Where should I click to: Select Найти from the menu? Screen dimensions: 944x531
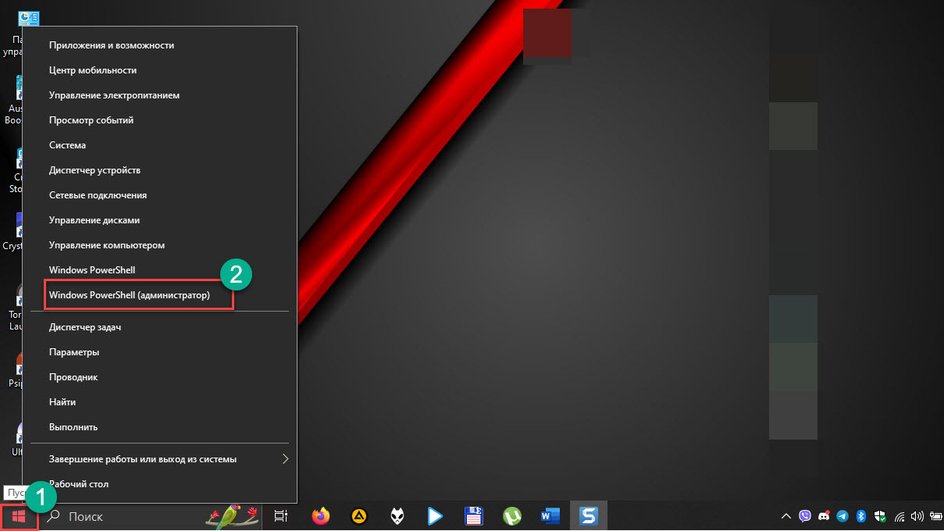coord(160,402)
